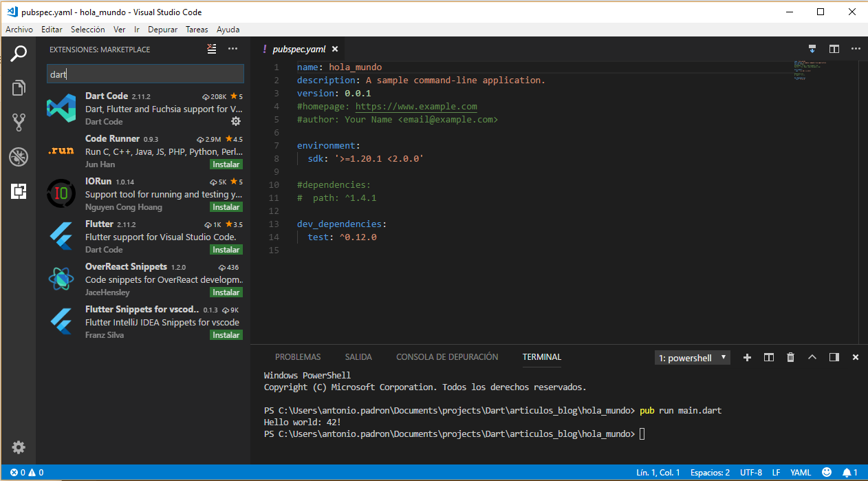Create a new terminal with plus icon

[x=747, y=357]
